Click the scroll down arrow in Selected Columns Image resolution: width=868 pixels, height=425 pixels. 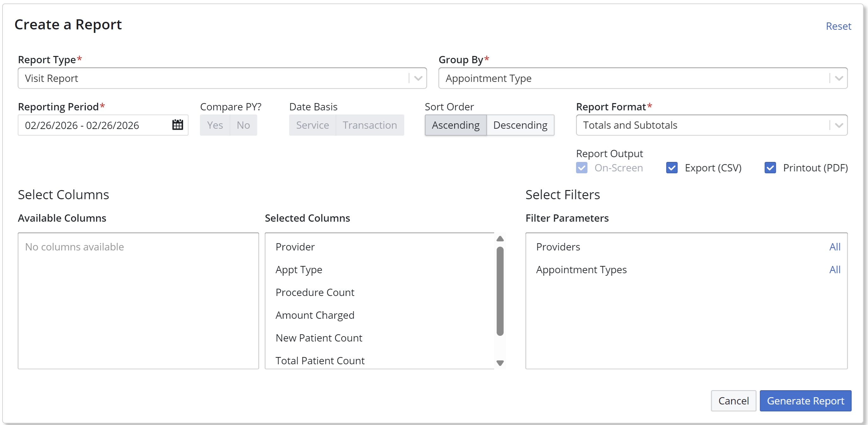(500, 363)
